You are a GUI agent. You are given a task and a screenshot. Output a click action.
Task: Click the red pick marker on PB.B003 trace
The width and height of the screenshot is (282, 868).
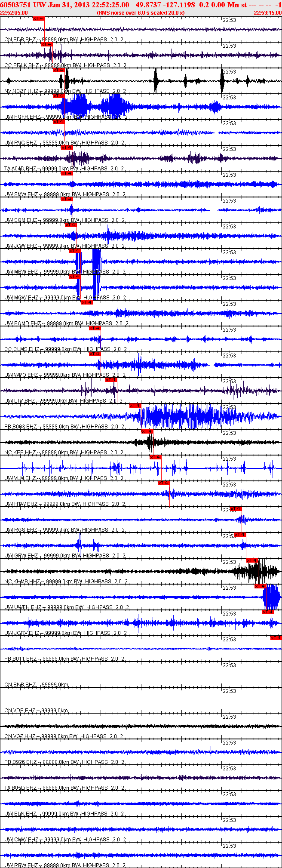tap(135, 406)
